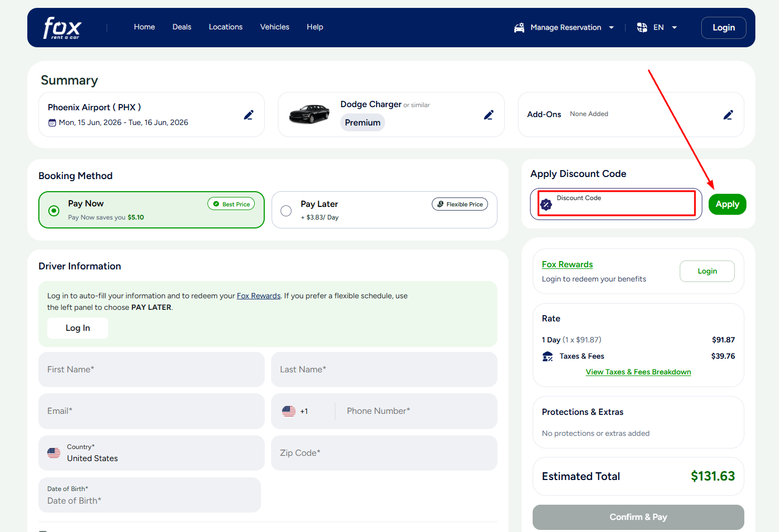Click the calendar icon beside rental dates
This screenshot has height=532, width=779.
(x=52, y=123)
